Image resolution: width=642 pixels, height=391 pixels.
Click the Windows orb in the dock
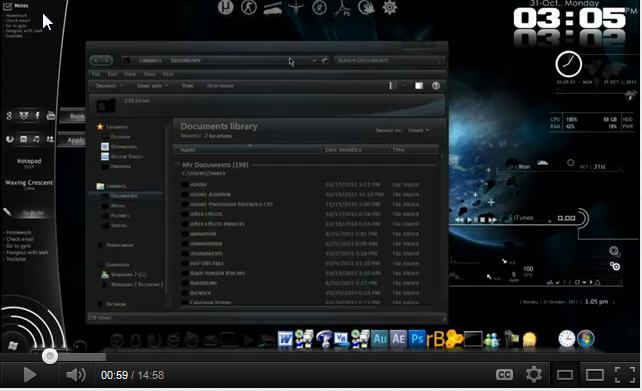(586, 339)
